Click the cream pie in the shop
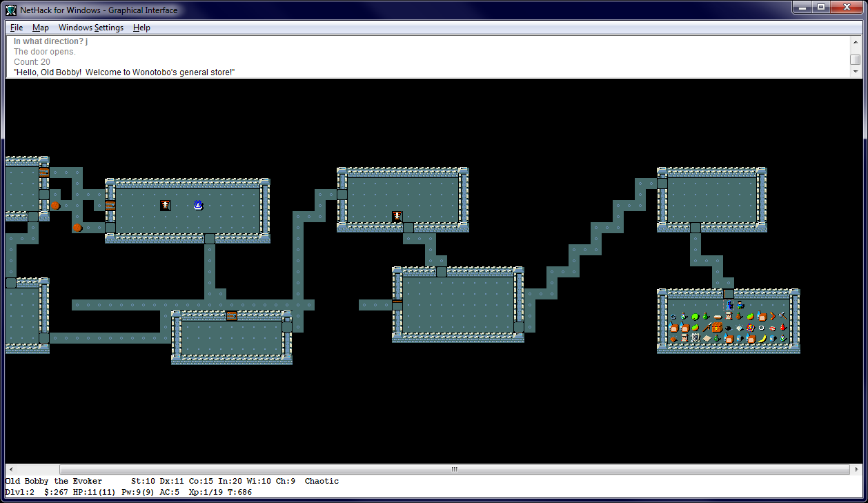 click(718, 316)
